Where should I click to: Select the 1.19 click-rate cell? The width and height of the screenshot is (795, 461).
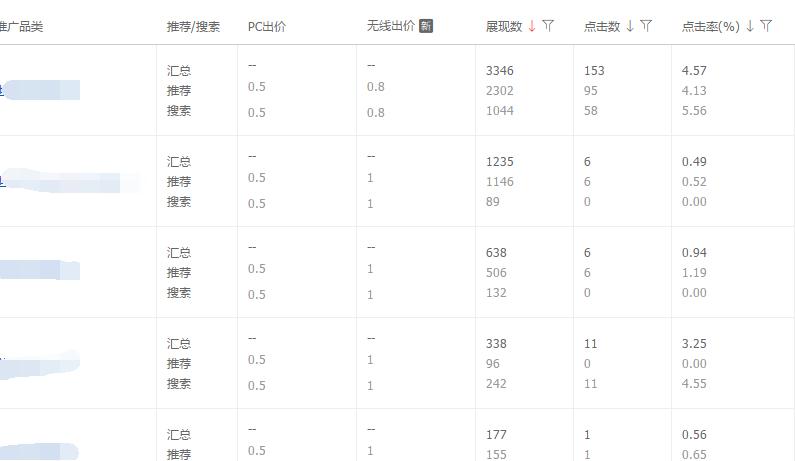click(694, 273)
